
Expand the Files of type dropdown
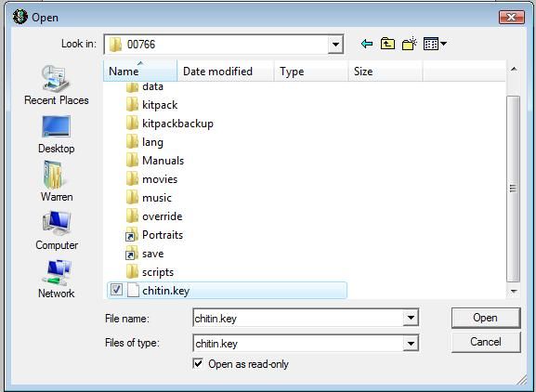pos(411,343)
